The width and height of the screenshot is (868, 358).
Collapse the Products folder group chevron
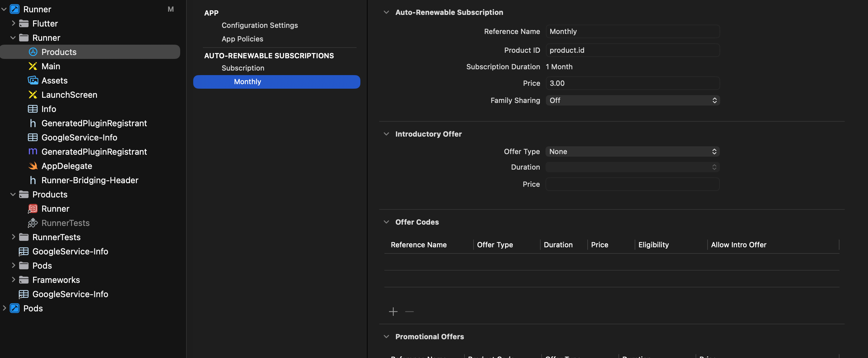[x=13, y=194]
